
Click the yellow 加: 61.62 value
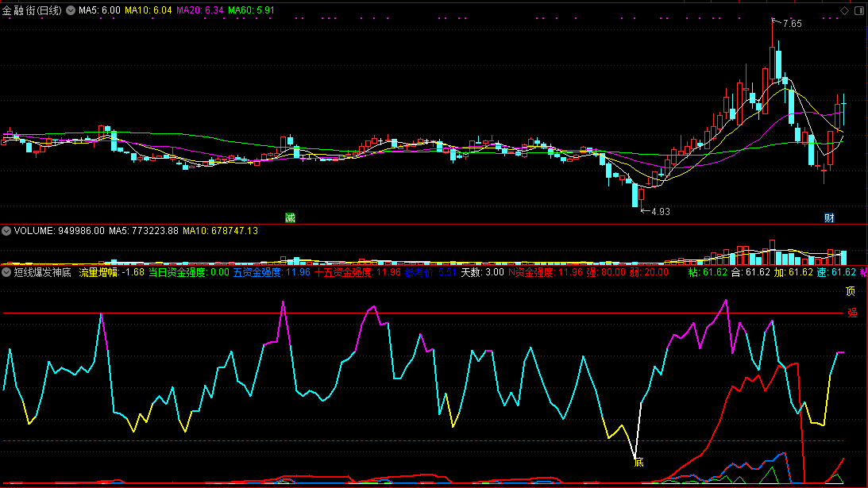pyautogui.click(x=793, y=272)
